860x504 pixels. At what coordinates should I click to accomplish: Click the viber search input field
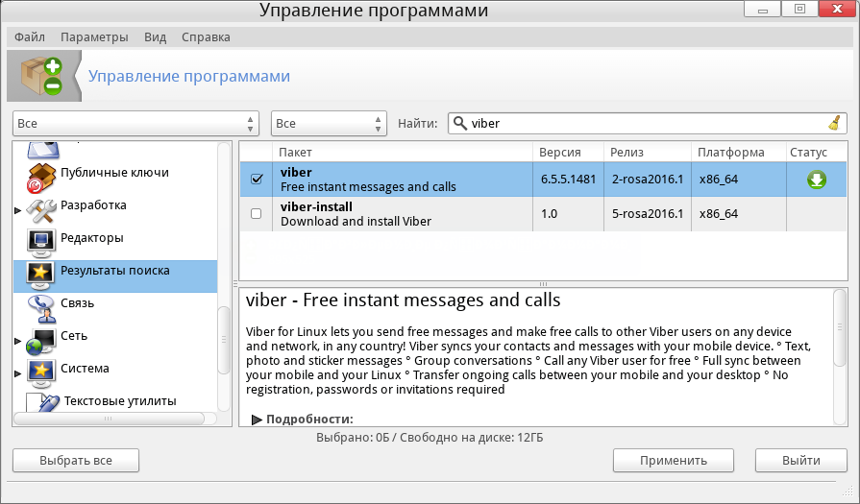click(x=648, y=123)
